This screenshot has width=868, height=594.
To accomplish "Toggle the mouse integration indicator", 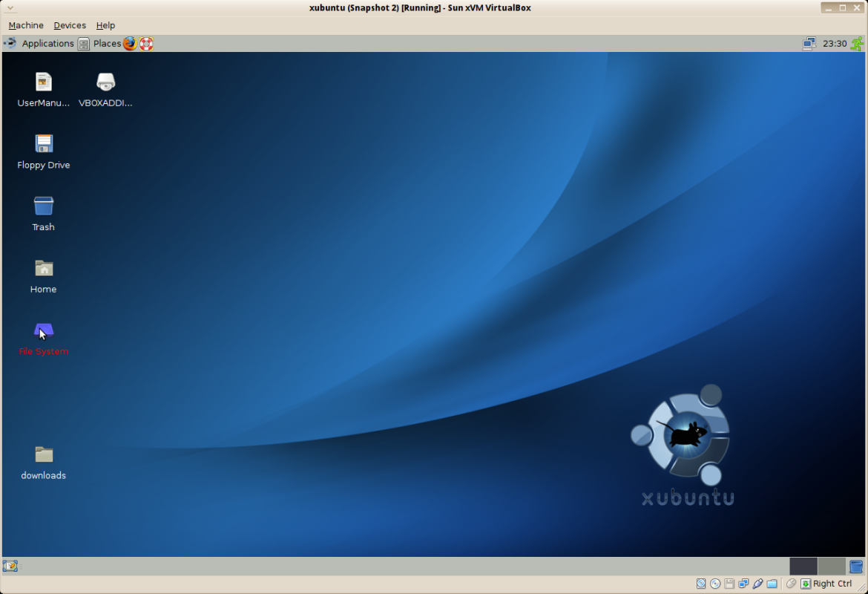I will pyautogui.click(x=792, y=584).
